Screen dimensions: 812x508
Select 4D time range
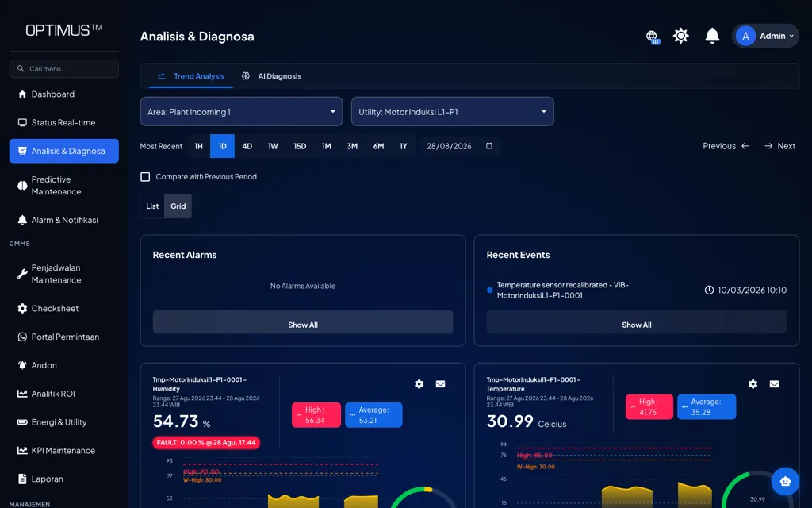click(247, 146)
